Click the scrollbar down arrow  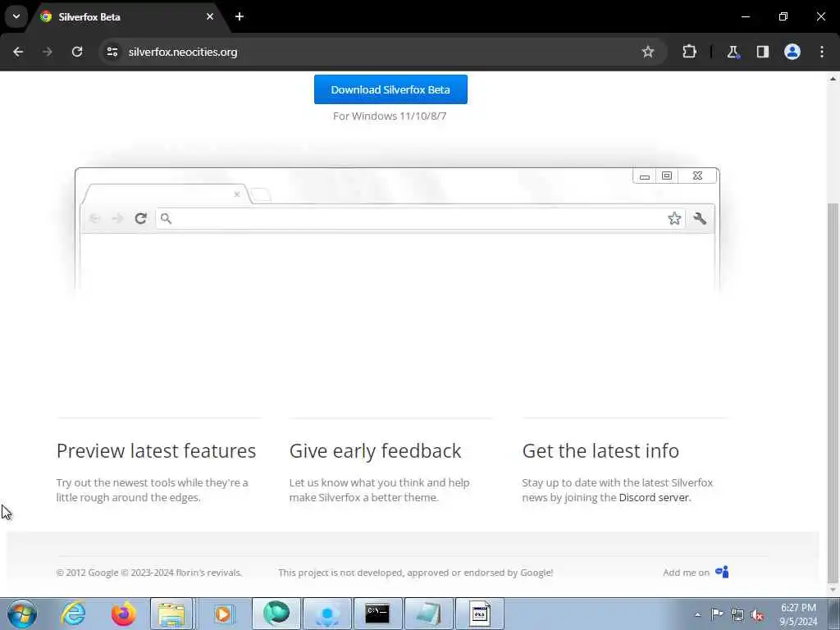[833, 591]
